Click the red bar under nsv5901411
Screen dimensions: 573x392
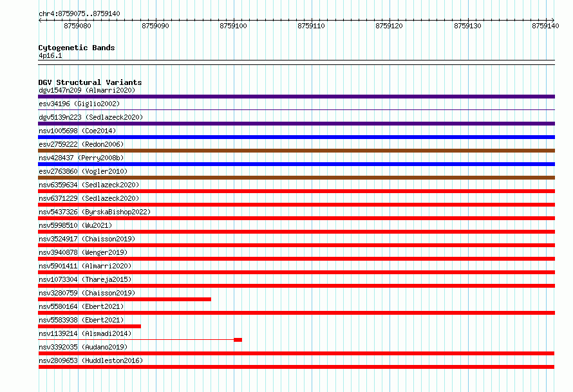tap(296, 272)
